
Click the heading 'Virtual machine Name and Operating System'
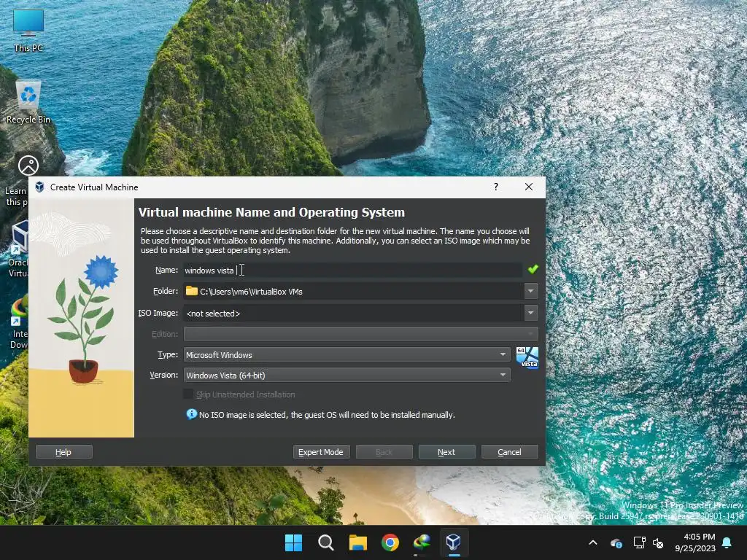(271, 212)
